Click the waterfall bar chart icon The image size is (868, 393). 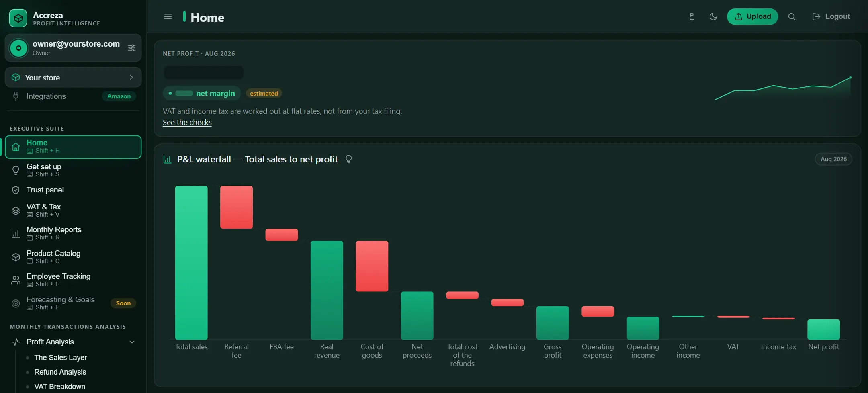tap(168, 159)
